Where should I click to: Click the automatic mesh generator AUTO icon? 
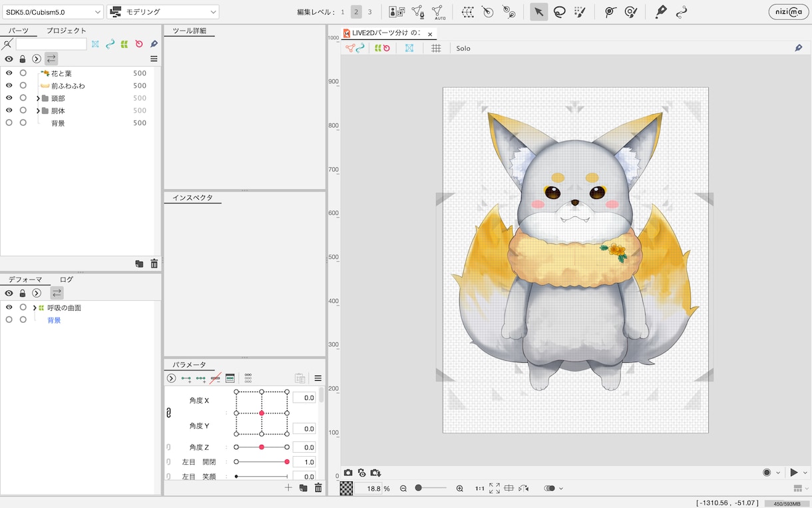tap(438, 12)
